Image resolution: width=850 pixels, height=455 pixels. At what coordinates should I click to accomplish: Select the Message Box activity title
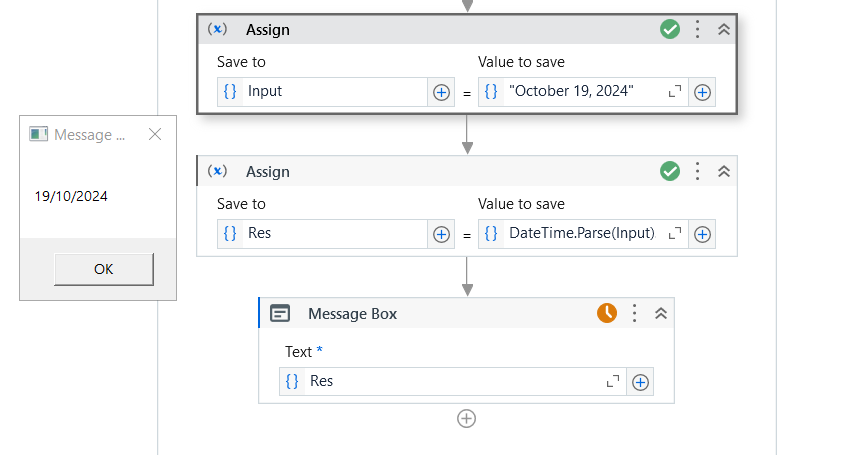[x=352, y=314]
